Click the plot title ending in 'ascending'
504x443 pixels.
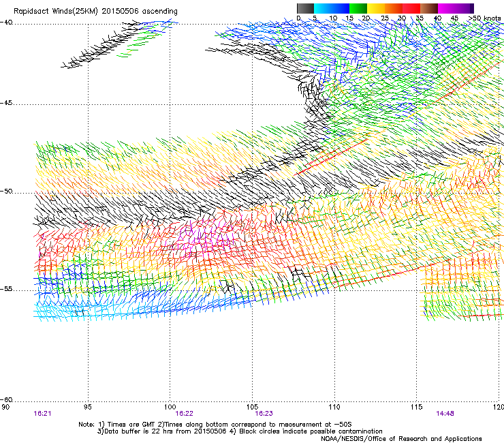[95, 11]
